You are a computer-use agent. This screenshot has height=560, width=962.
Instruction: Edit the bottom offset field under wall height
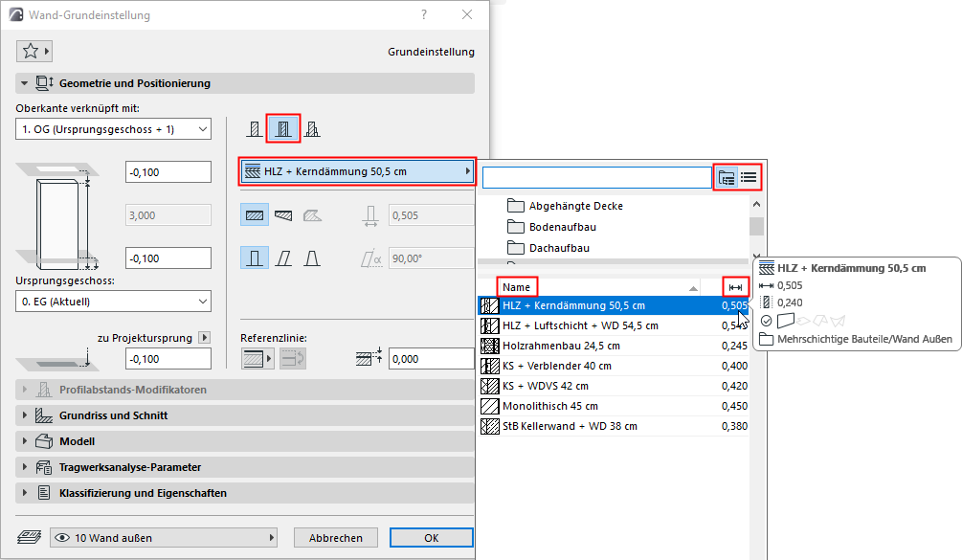[168, 258]
